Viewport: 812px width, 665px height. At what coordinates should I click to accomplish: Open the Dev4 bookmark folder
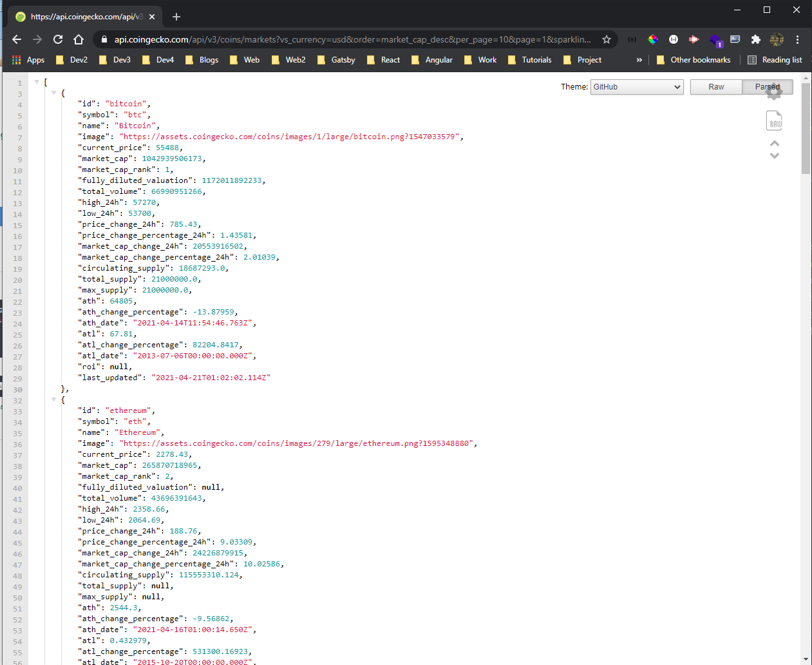coord(158,60)
